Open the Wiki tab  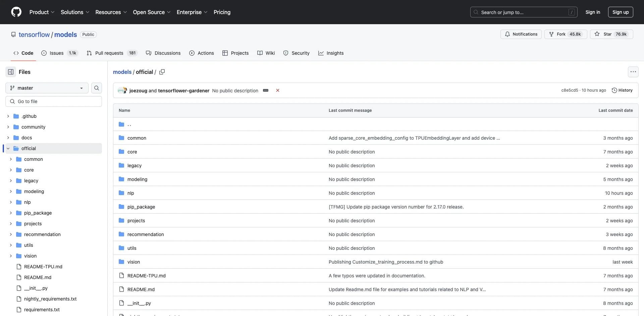tap(266, 53)
